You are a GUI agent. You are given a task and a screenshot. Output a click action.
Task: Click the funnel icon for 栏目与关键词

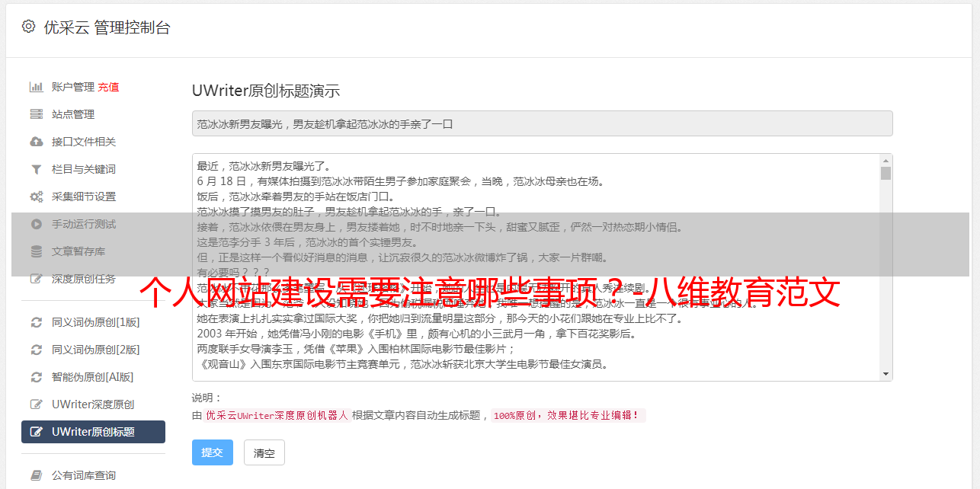click(36, 169)
